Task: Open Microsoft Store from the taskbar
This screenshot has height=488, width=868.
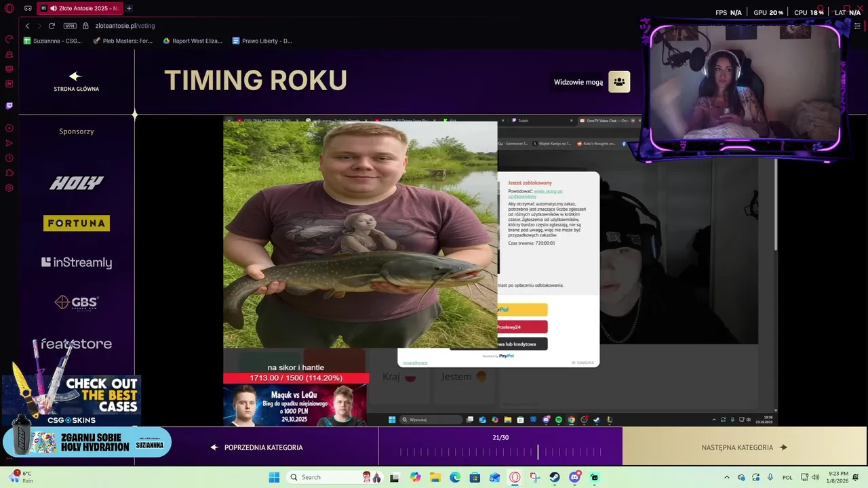Action: click(475, 477)
